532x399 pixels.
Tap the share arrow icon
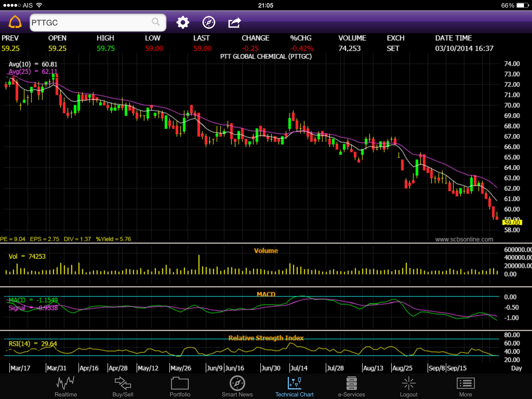pyautogui.click(x=235, y=22)
